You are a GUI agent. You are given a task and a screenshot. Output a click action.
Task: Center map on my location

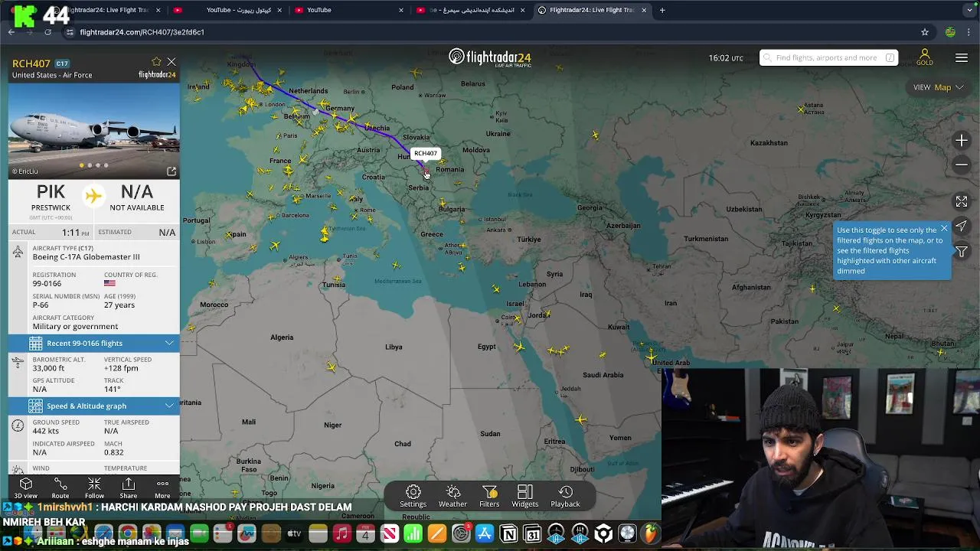pos(962,227)
